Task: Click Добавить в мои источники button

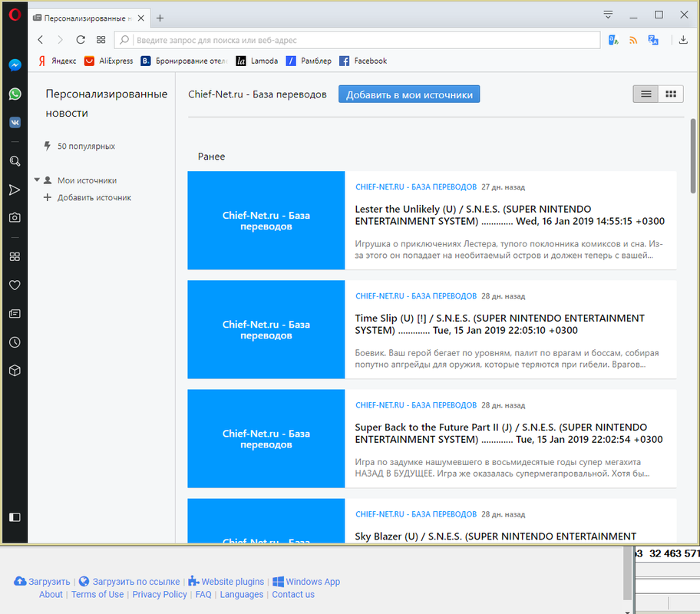Action: pyautogui.click(x=409, y=94)
